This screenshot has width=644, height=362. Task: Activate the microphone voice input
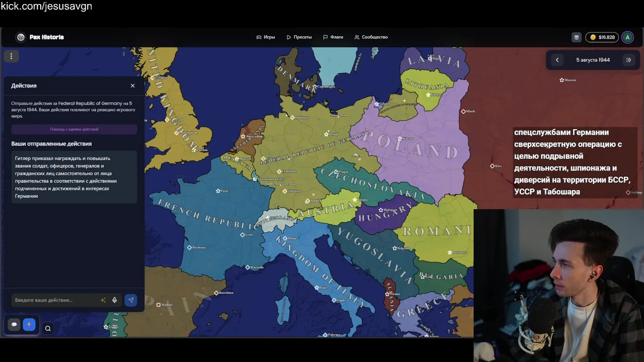[115, 300]
